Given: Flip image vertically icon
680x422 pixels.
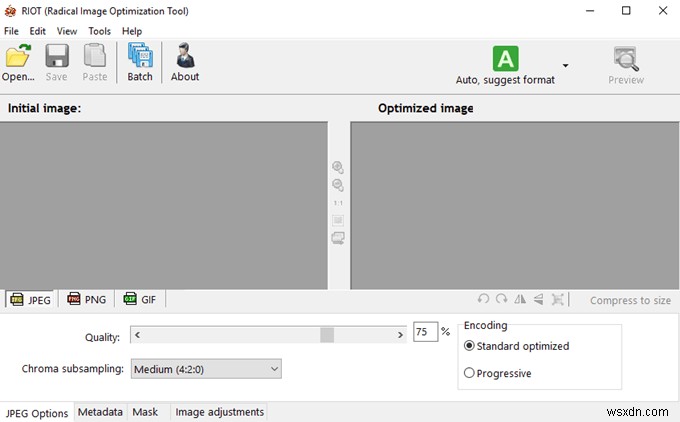Looking at the screenshot, I should (538, 299).
